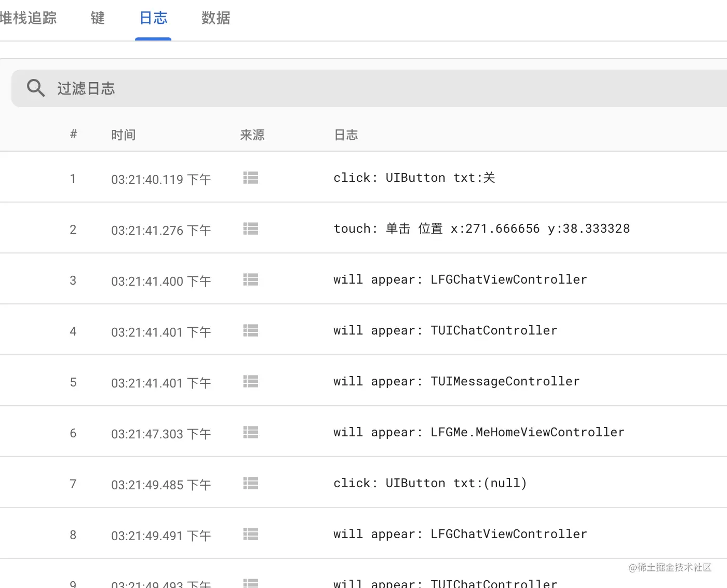This screenshot has height=588, width=727.
Task: Click timestamp 03:21:41.276 下午
Action: 161,230
